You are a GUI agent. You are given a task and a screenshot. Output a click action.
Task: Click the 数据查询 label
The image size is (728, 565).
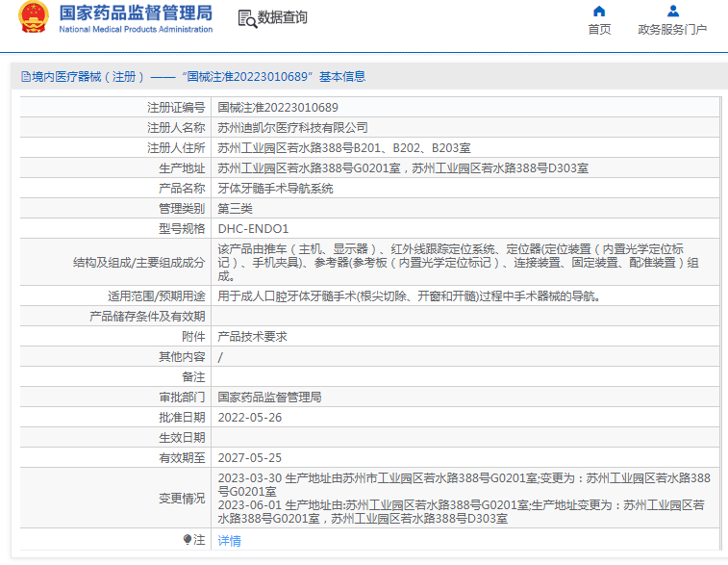click(x=283, y=17)
